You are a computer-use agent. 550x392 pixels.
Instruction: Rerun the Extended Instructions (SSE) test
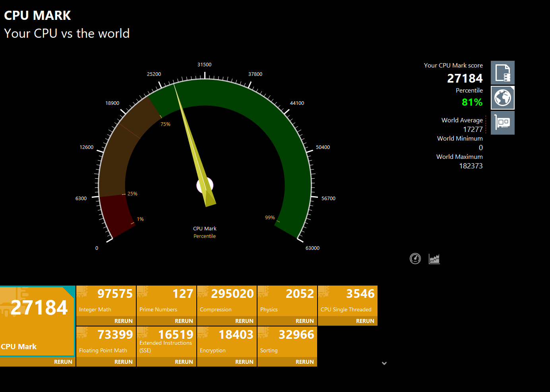tap(184, 362)
